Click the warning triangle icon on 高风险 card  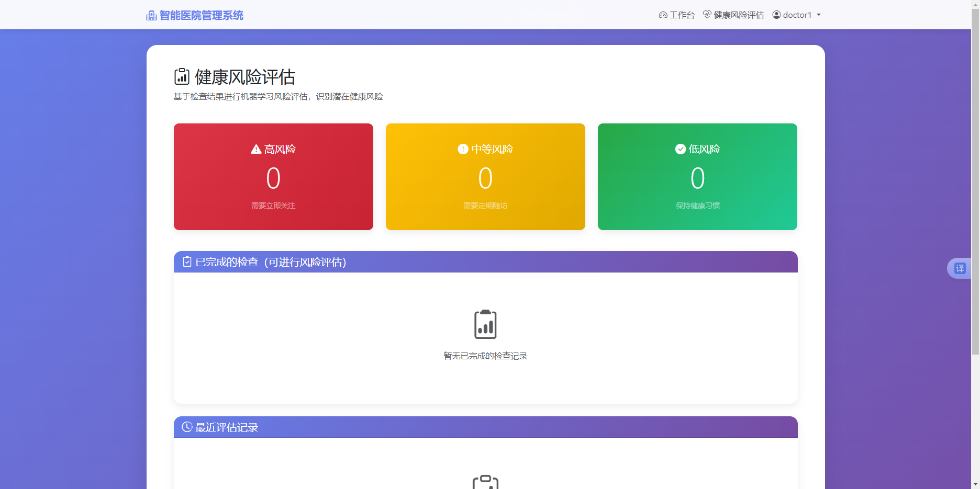point(255,149)
